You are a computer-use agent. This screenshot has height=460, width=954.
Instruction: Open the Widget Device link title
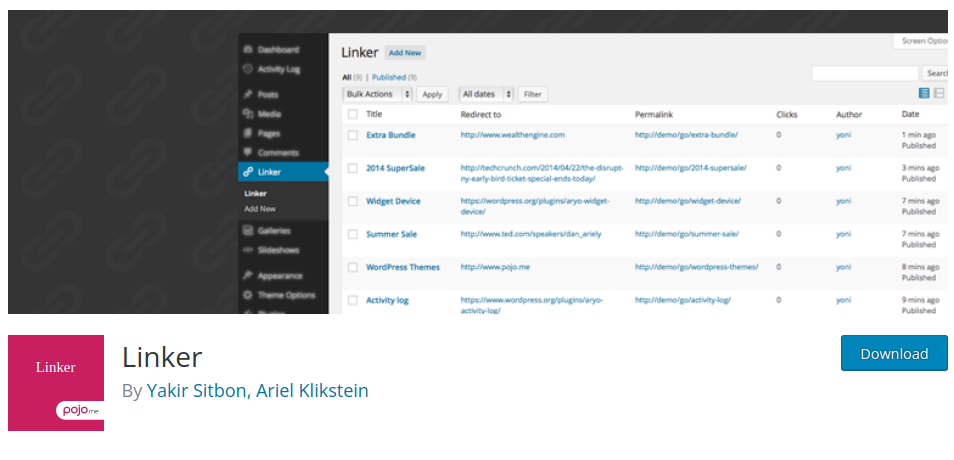coord(393,201)
